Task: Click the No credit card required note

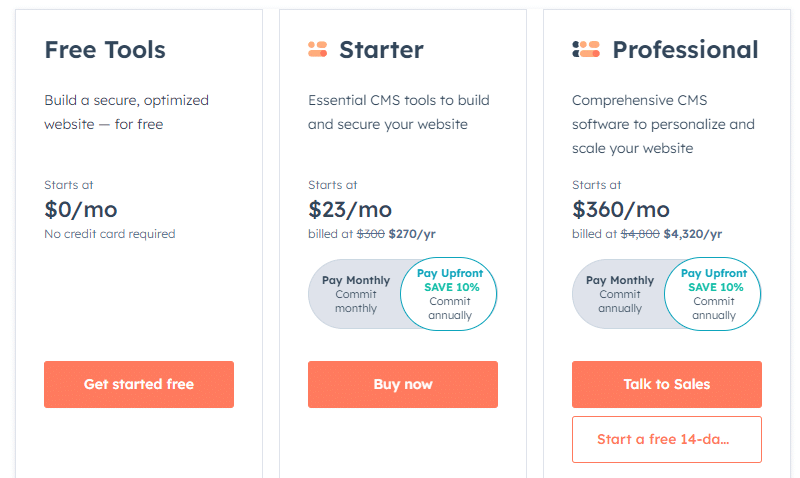Action: pyautogui.click(x=110, y=234)
